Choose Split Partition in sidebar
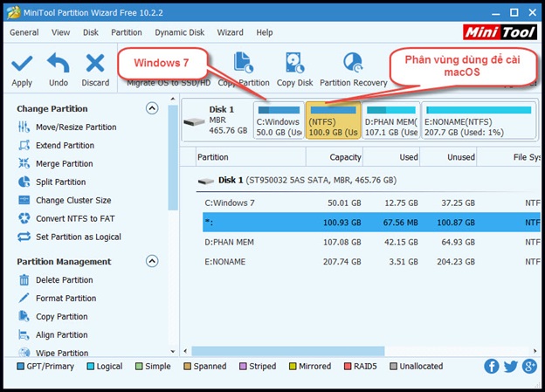The height and width of the screenshot is (392, 545). pos(61,182)
